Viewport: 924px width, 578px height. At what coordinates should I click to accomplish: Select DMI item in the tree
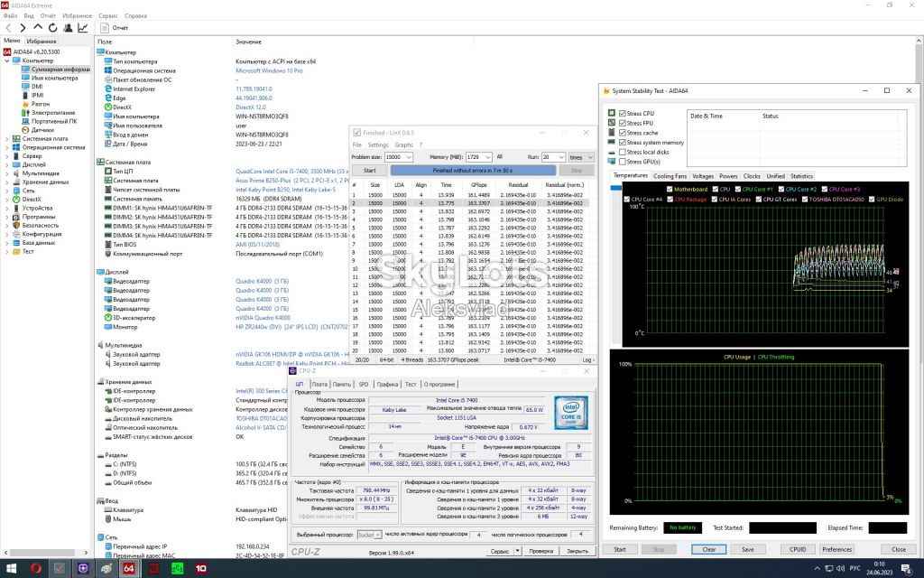click(x=37, y=86)
